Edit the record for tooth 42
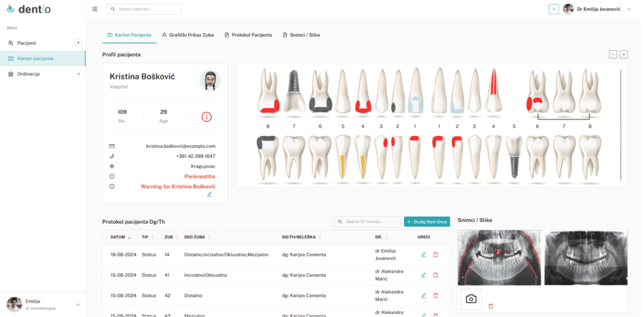 (x=423, y=295)
